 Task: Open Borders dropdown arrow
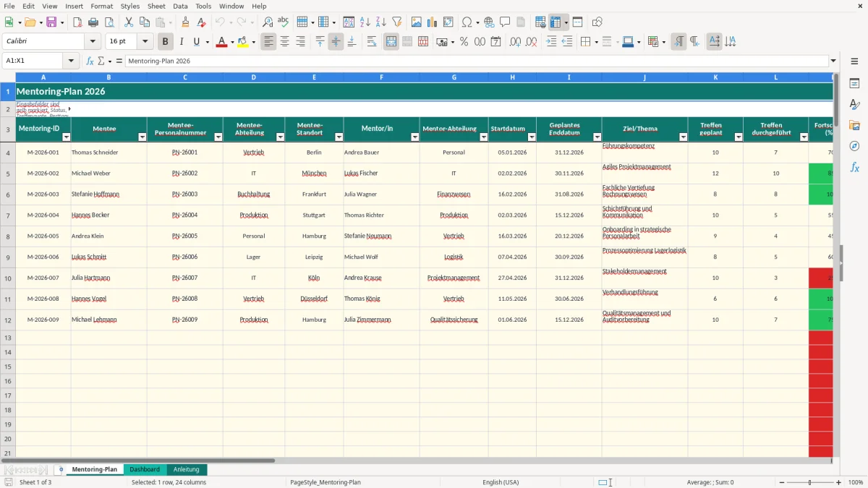pos(595,42)
